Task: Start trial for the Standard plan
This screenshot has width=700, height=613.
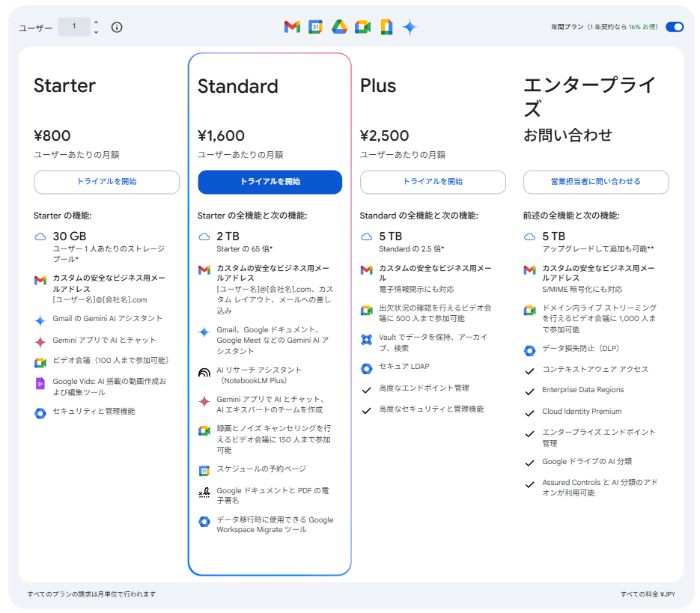Action: [x=270, y=182]
